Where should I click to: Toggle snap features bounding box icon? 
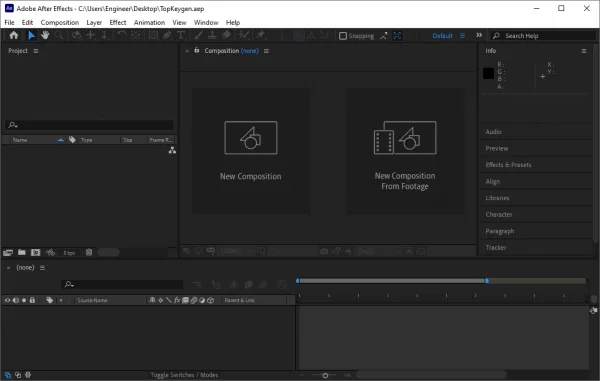point(397,36)
